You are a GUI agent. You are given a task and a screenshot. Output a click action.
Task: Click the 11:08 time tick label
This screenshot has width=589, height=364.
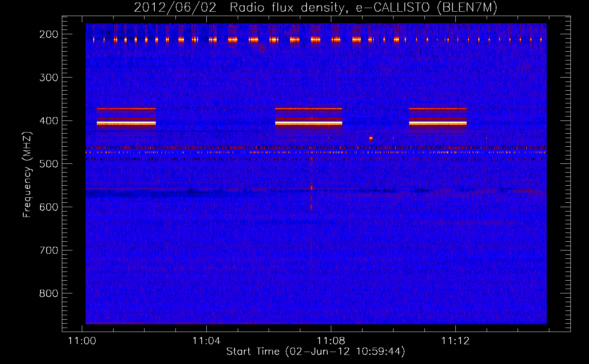[331, 341]
